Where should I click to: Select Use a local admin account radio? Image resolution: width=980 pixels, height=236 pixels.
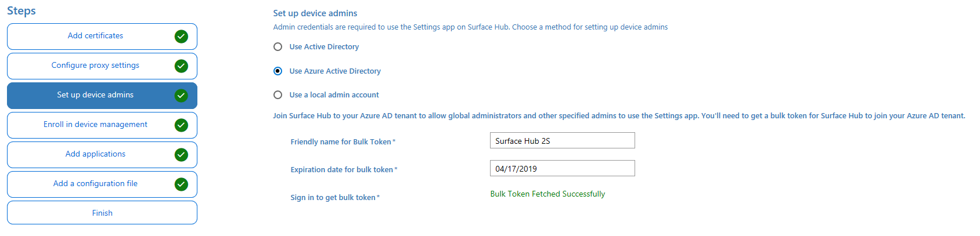(x=278, y=95)
